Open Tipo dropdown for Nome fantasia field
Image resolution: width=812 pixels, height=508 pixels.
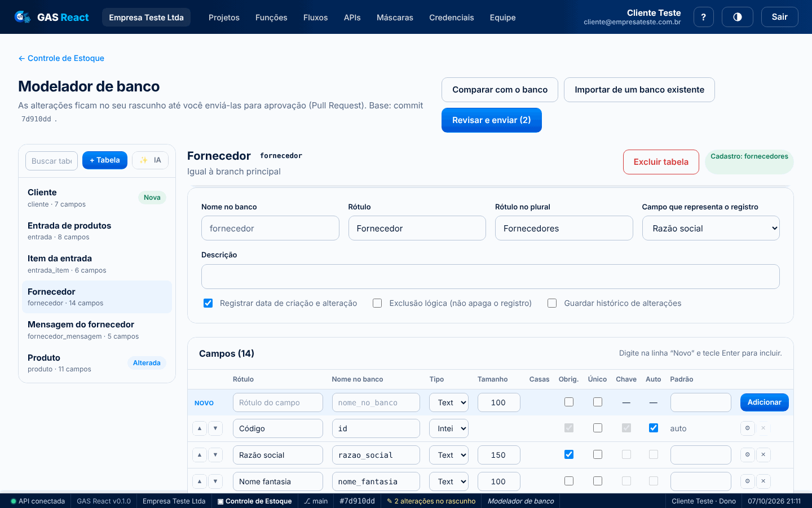point(449,481)
